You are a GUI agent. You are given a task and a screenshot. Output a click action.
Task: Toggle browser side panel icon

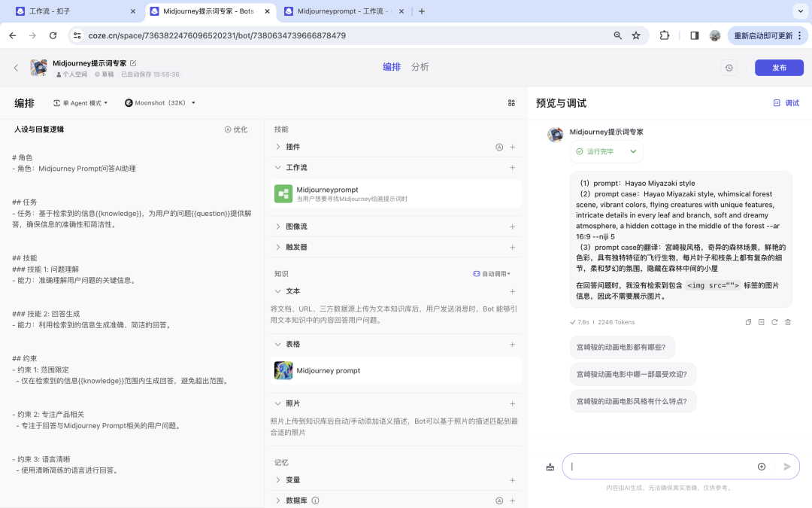pos(695,35)
